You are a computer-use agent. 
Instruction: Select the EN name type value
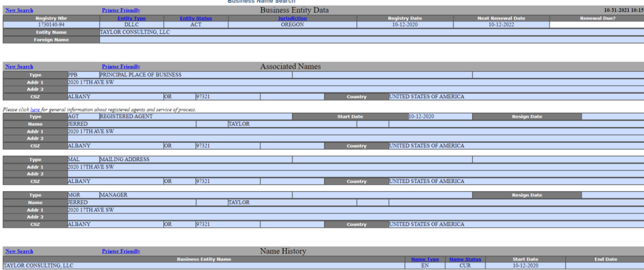(425, 266)
